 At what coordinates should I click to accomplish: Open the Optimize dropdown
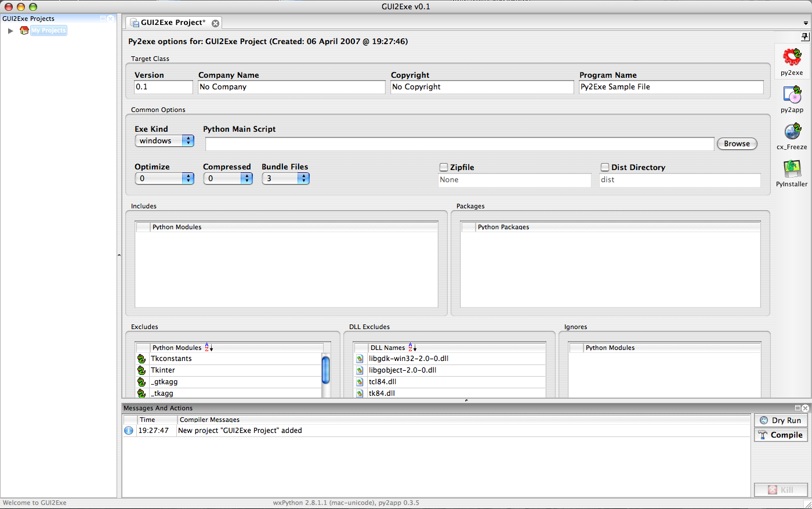pyautogui.click(x=164, y=179)
